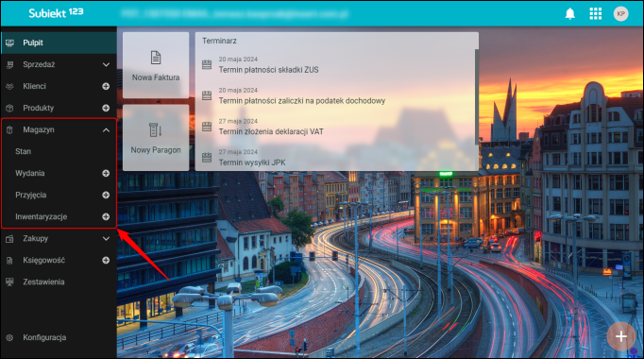Add new client with Klienci plus icon

(x=106, y=86)
